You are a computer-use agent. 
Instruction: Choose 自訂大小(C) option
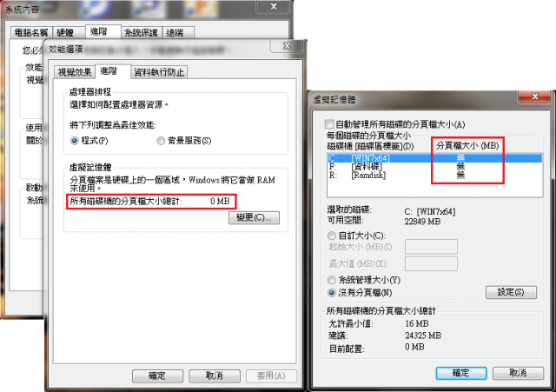tap(332, 236)
